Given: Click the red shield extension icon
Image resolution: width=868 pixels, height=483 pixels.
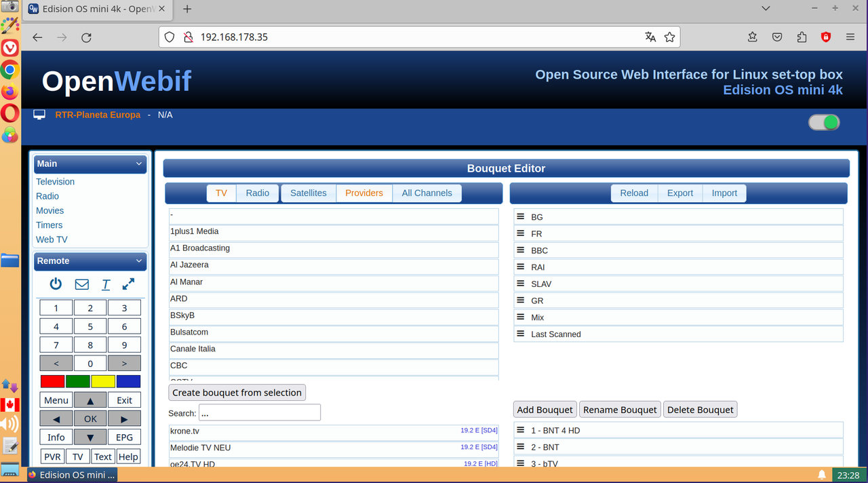Looking at the screenshot, I should click(826, 37).
